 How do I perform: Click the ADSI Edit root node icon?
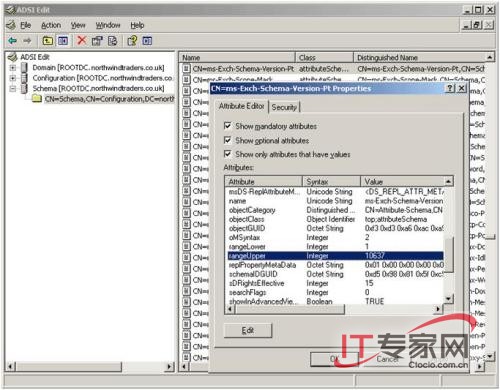tap(13, 57)
